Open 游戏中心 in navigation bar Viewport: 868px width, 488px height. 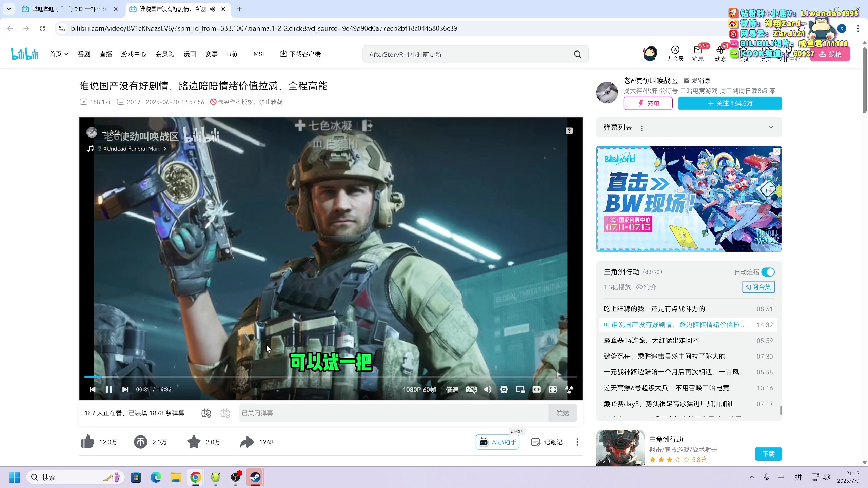(x=134, y=54)
